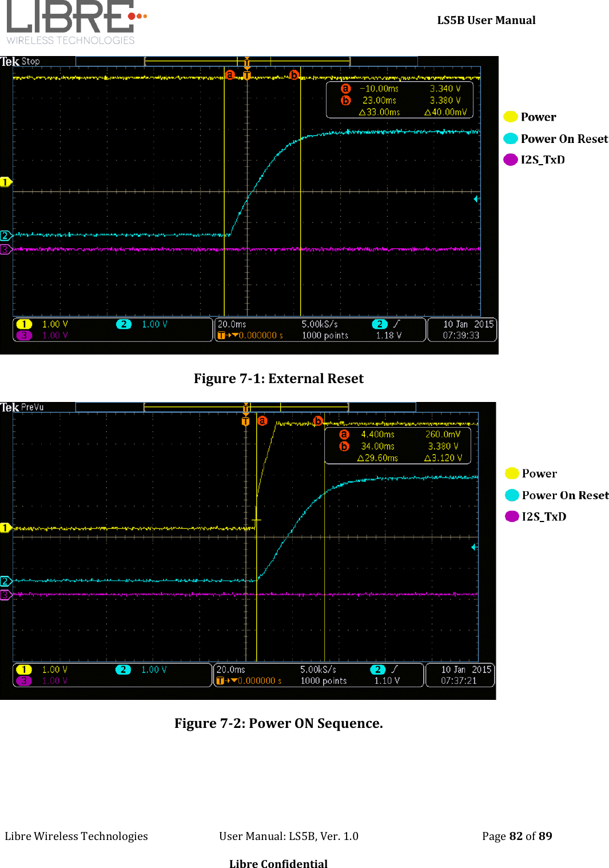
Task: Toggle the magenta I2S_TxD legend dot
Action: [x=512, y=160]
